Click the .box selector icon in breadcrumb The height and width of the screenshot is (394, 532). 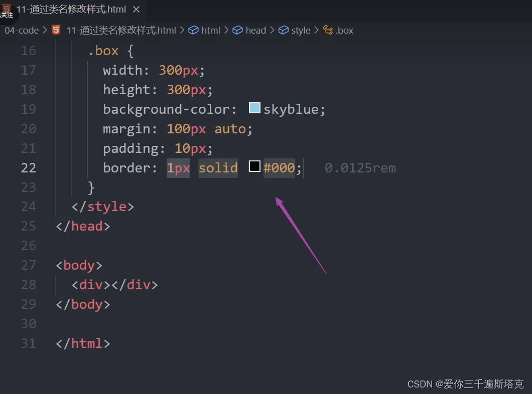coord(328,30)
